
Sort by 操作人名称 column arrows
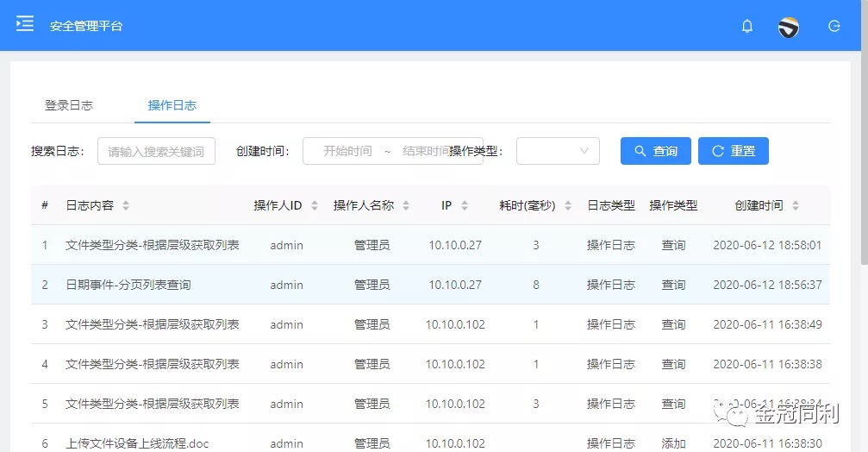406,206
